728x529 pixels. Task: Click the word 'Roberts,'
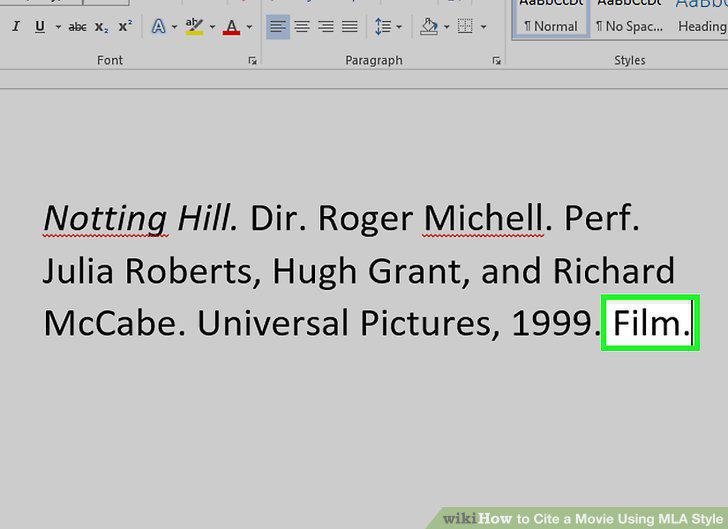click(193, 271)
